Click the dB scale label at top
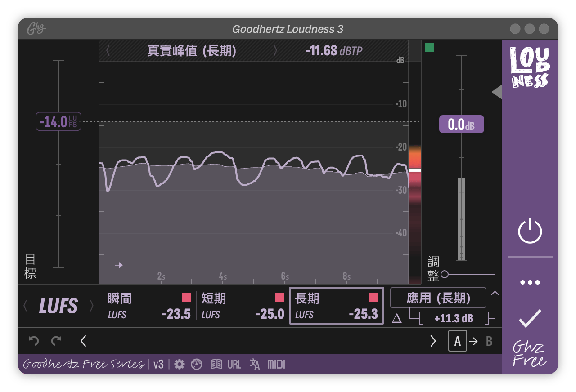Viewport: 576px width, 392px height. pos(400,61)
